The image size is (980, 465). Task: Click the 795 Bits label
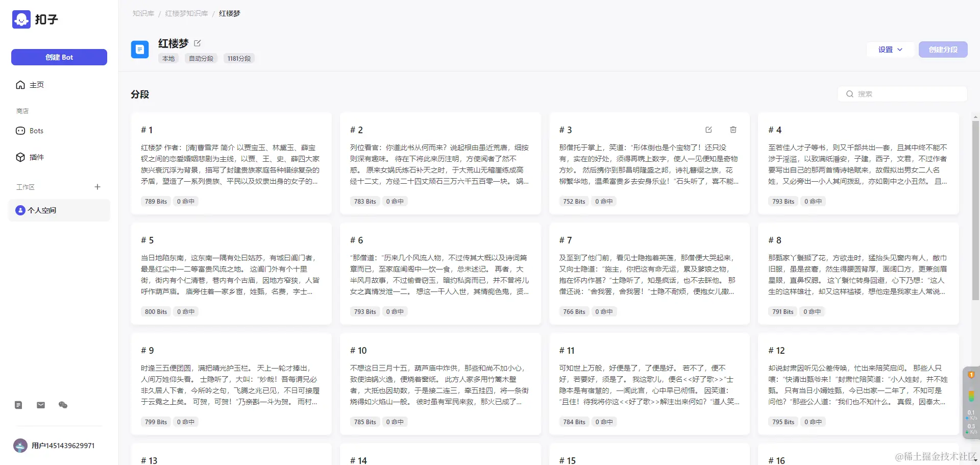(x=783, y=422)
